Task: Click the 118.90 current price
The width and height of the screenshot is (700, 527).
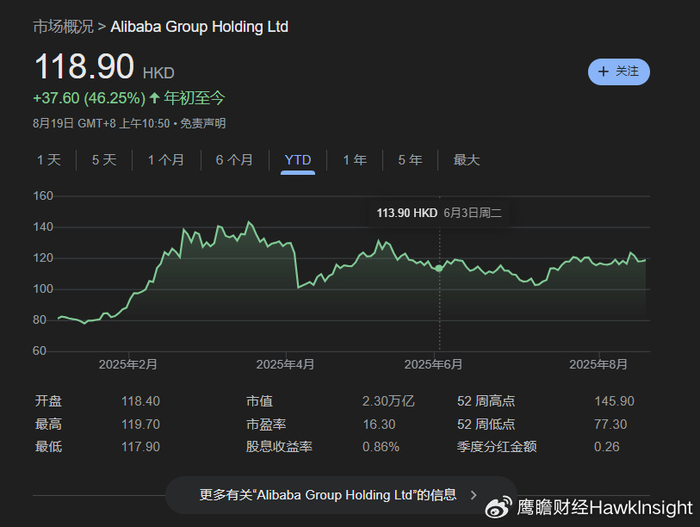Action: [84, 67]
